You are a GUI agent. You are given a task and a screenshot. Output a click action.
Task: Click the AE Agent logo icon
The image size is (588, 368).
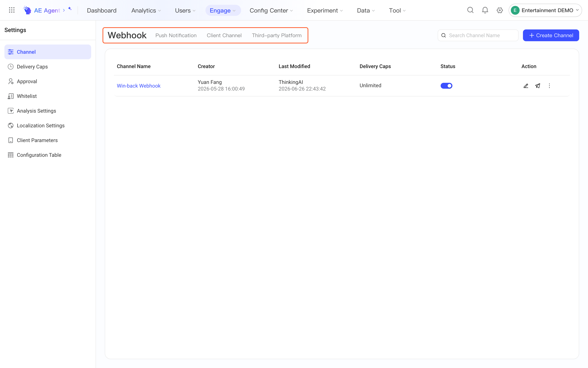27,10
